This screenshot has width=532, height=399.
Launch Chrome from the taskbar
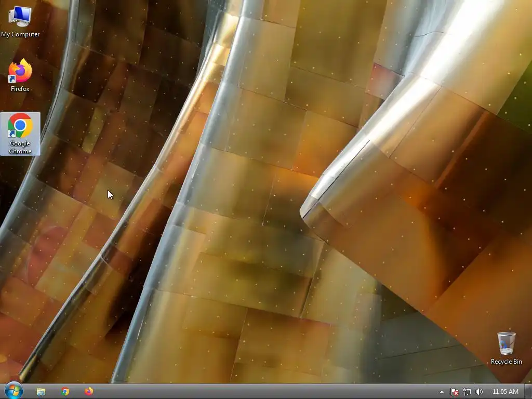[65, 392]
